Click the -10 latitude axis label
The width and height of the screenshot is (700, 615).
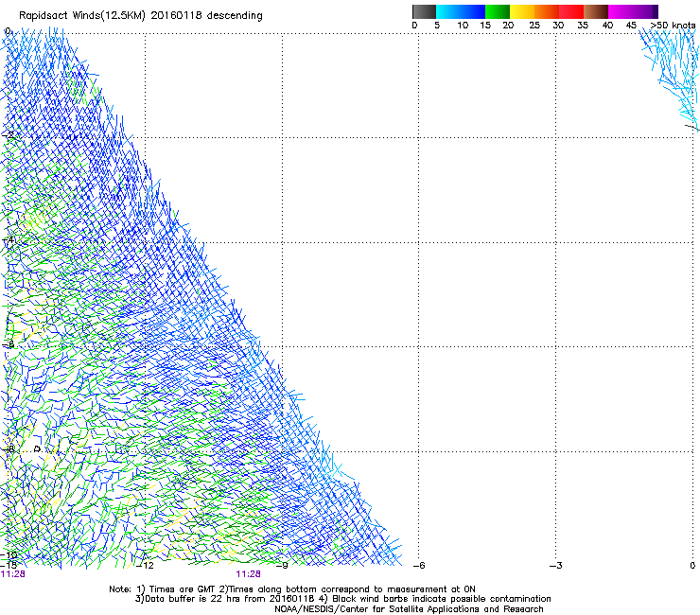pyautogui.click(x=9, y=554)
